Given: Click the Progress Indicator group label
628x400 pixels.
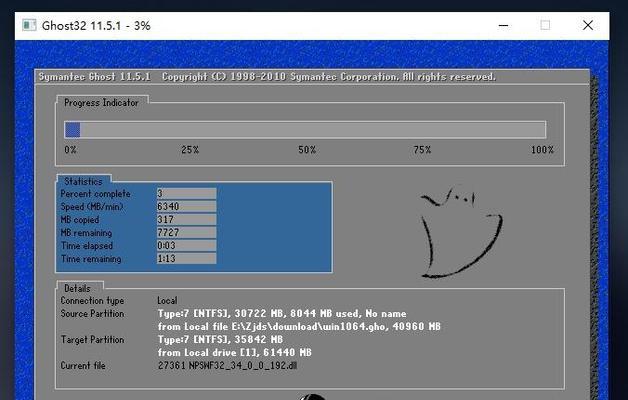Looking at the screenshot, I should (101, 103).
